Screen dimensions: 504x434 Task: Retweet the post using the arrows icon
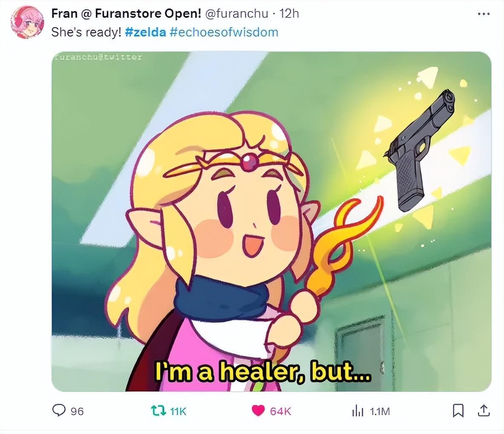click(158, 411)
